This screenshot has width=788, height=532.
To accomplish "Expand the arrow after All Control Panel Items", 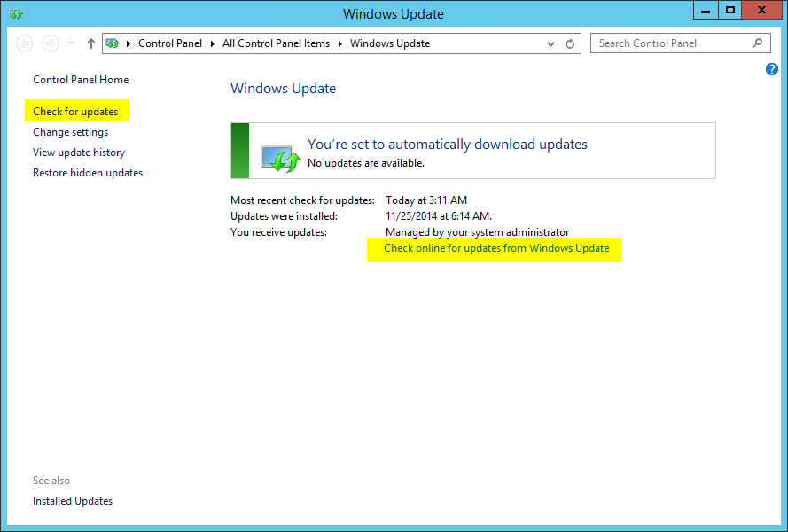I will (x=340, y=43).
